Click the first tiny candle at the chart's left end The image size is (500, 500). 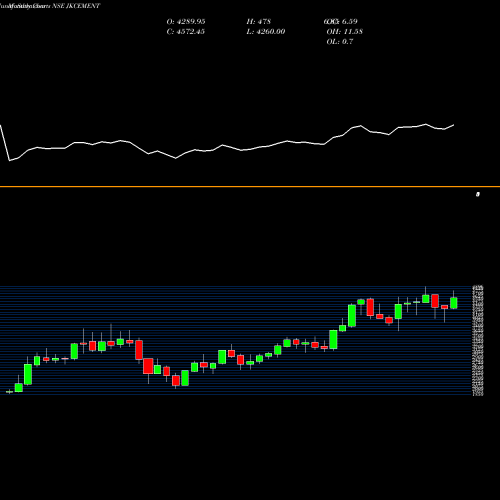(x=9, y=392)
